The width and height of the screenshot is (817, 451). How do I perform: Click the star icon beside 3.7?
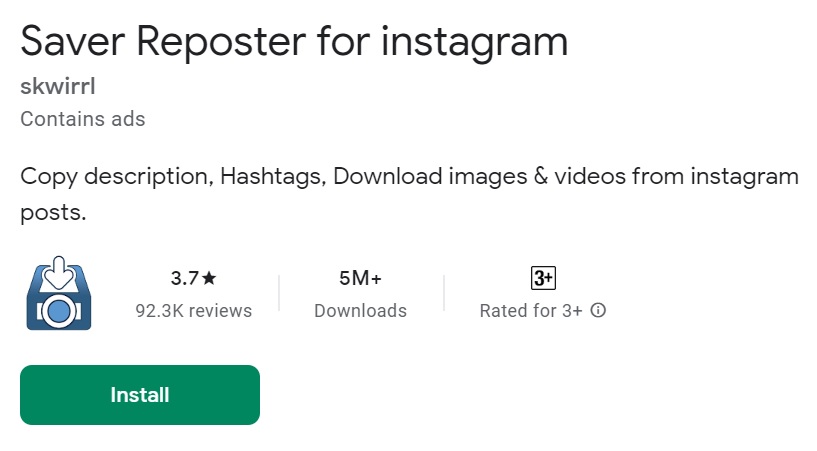pos(209,278)
